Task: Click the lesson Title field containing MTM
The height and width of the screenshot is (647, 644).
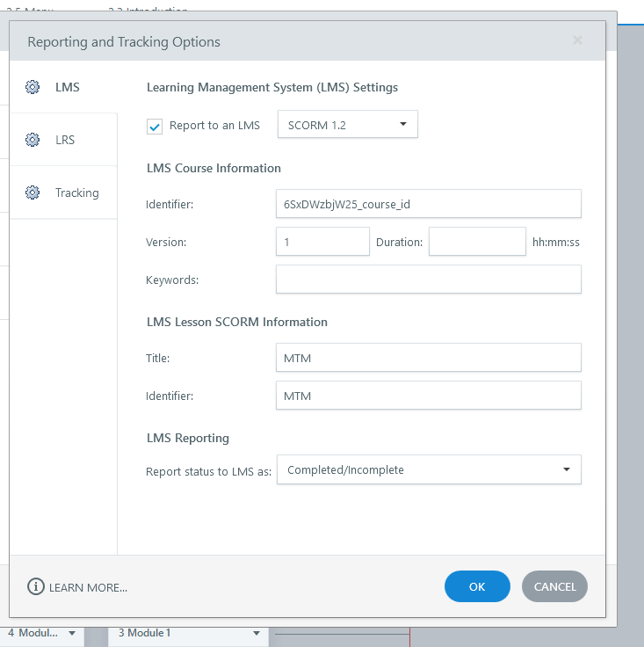Action: pos(428,358)
